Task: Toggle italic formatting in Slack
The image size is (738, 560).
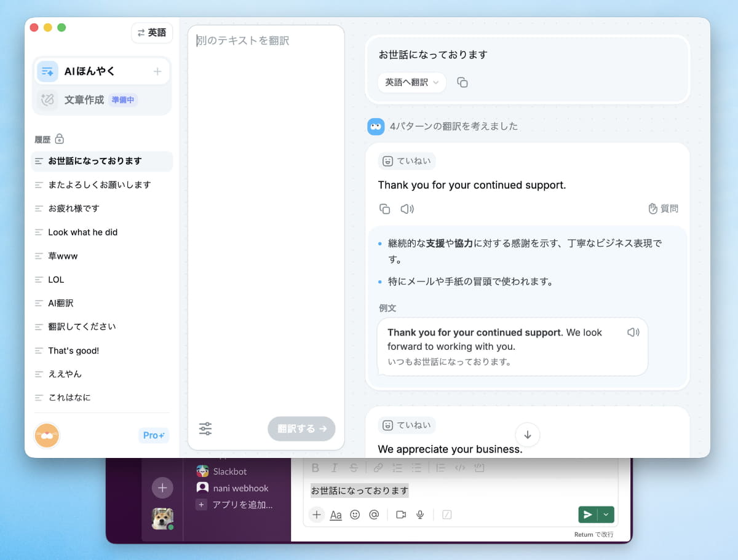Action: [x=334, y=467]
